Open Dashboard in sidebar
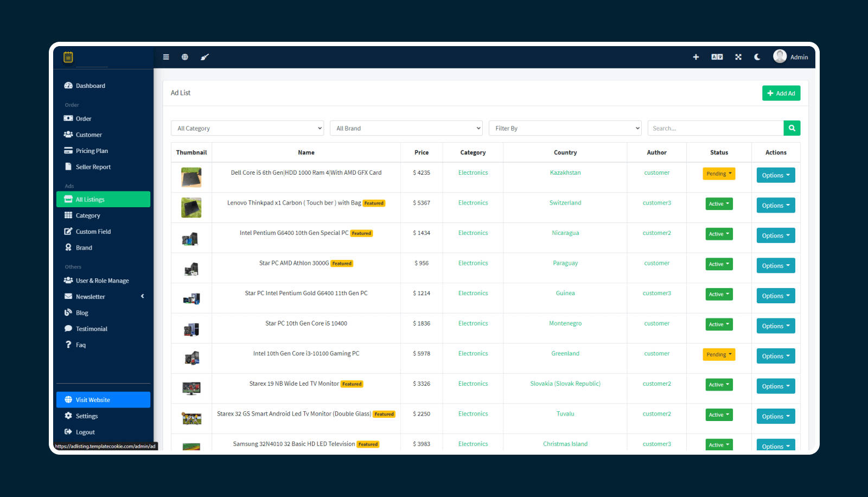The height and width of the screenshot is (497, 868). pyautogui.click(x=103, y=86)
